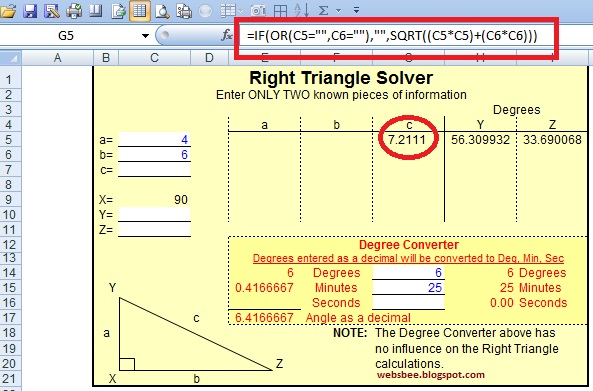
Task: Select column A header
Action: click(57, 58)
